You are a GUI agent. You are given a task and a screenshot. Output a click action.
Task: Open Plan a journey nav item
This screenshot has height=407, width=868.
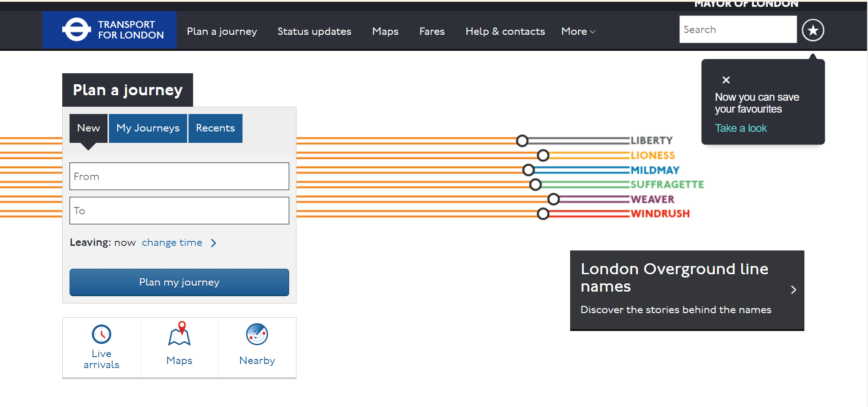(x=222, y=31)
